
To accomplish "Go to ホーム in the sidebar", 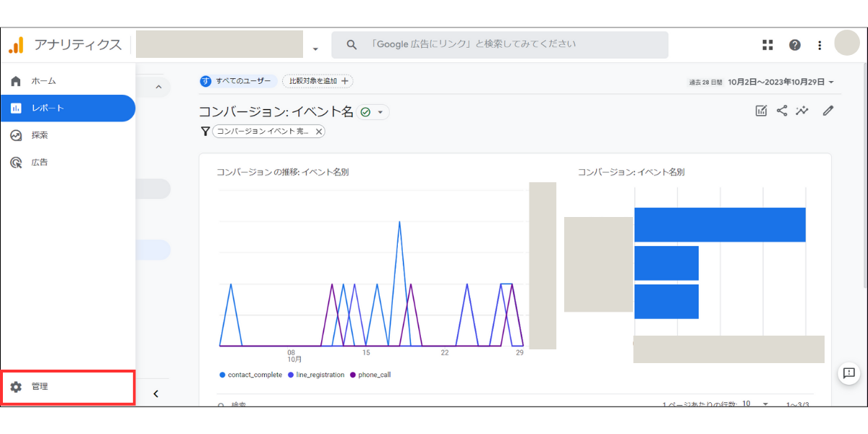I will coord(67,81).
